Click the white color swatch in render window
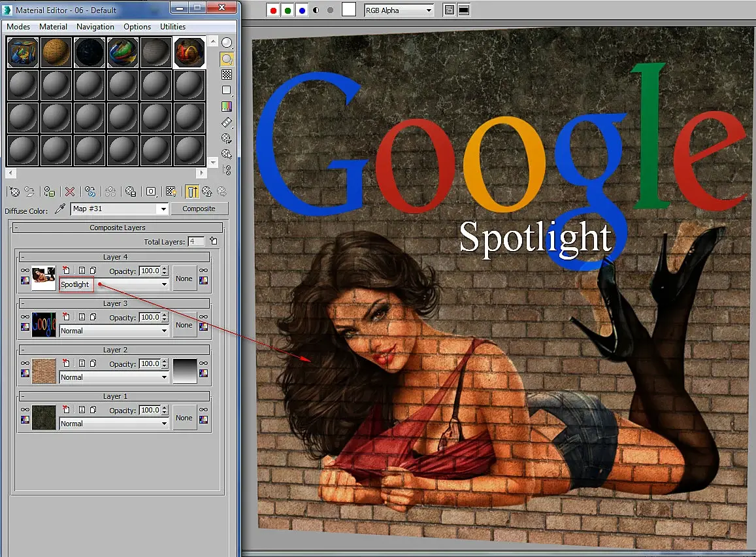 point(349,10)
